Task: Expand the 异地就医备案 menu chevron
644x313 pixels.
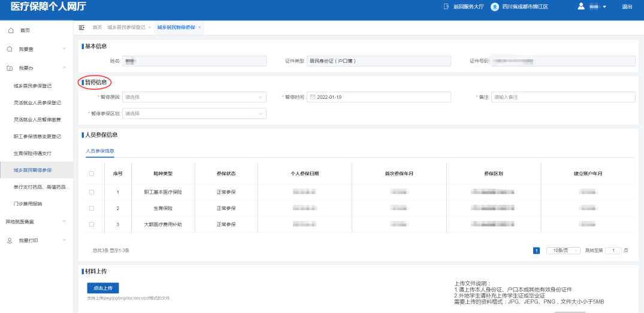Action: point(64,221)
